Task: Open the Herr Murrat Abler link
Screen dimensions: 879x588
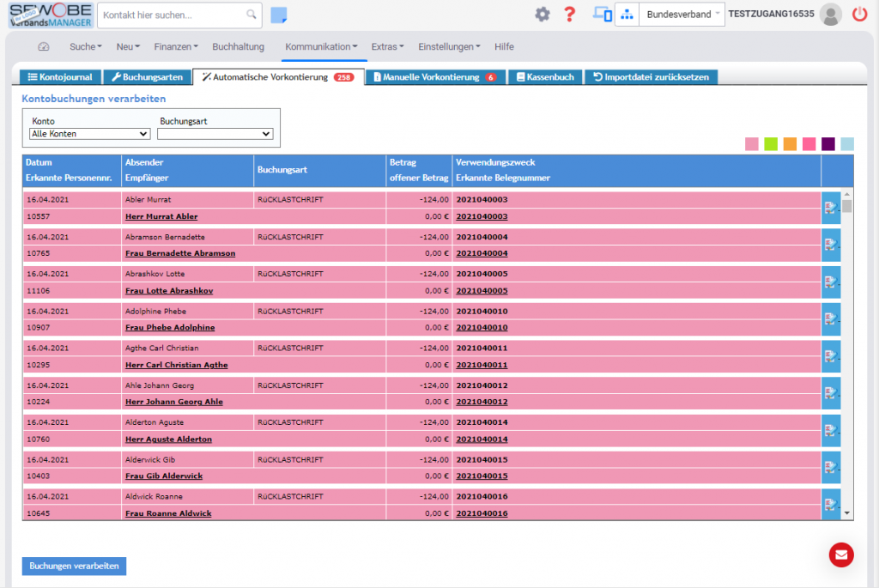Action: 161,217
